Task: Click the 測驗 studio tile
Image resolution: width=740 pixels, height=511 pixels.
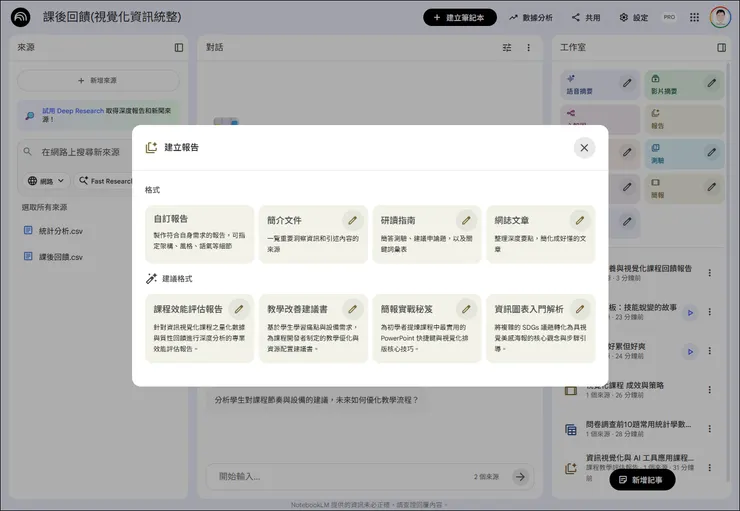Action: pos(684,154)
